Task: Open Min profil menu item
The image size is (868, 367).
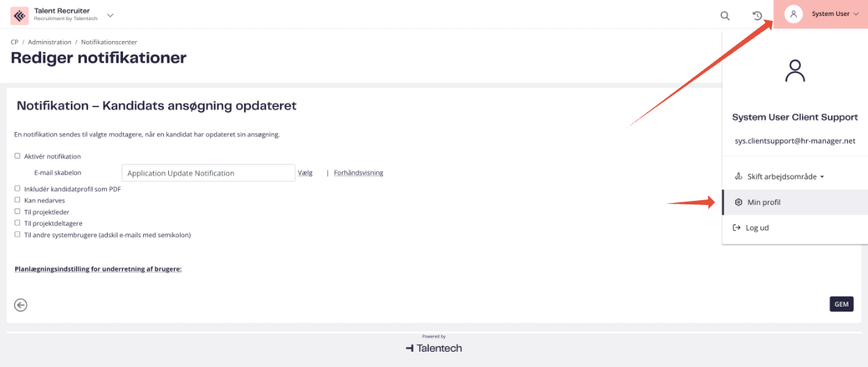Action: pos(795,202)
